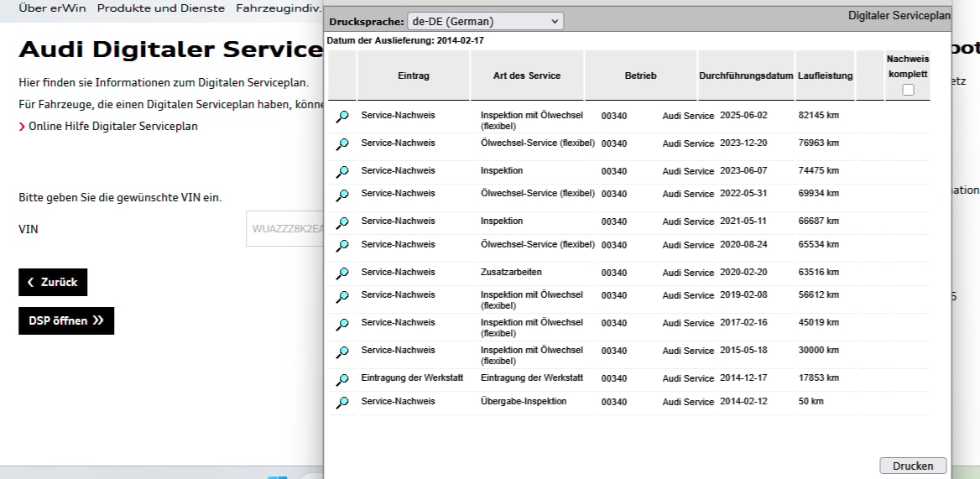Viewport: 980px width, 479px height.
Task: Open details of the 2017-02-16 service entry
Action: click(341, 324)
